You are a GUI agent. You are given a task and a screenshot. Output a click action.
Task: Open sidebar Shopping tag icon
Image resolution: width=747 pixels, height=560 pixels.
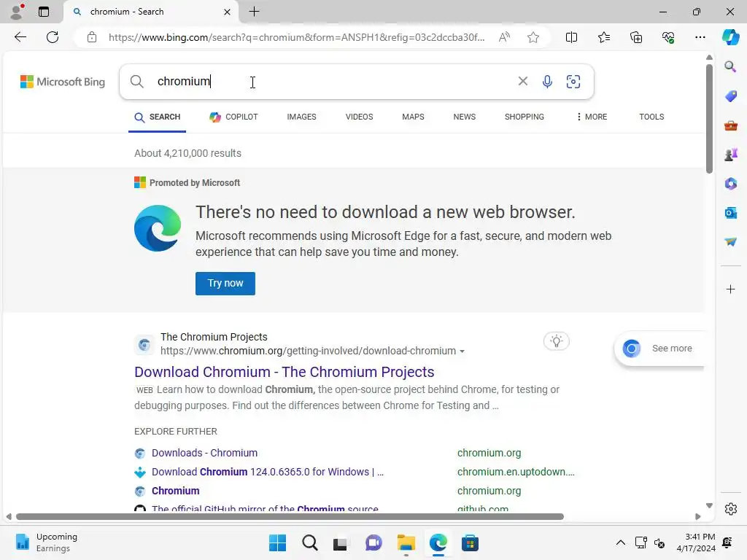[x=730, y=96]
